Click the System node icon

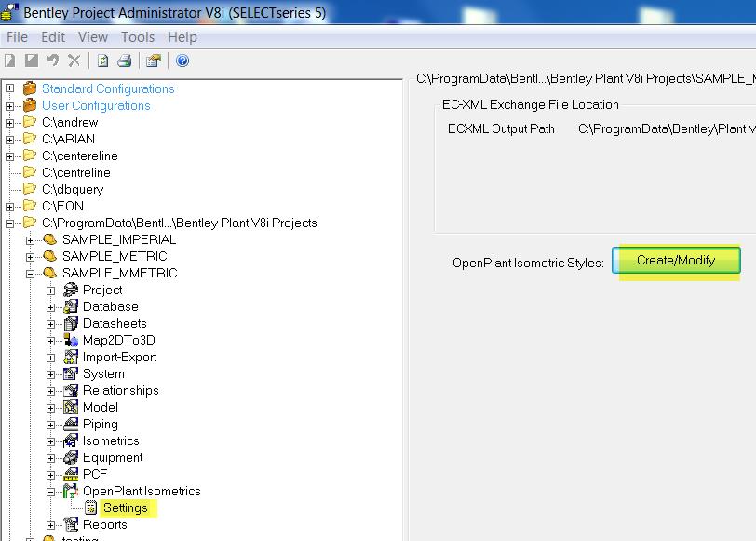(x=71, y=373)
